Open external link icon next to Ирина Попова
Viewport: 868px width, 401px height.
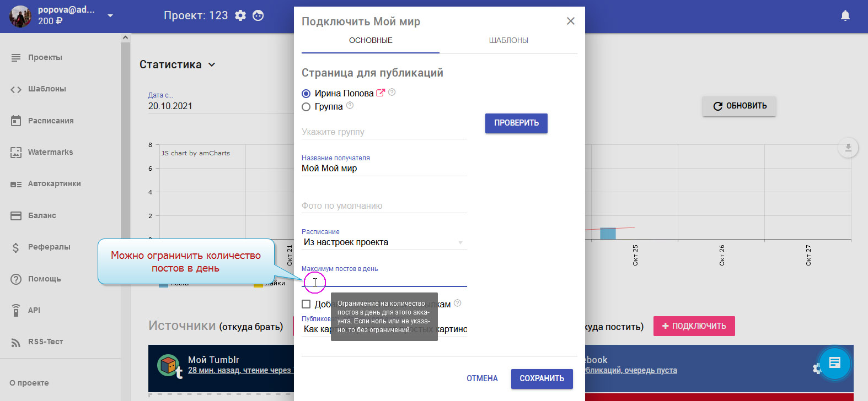click(380, 93)
